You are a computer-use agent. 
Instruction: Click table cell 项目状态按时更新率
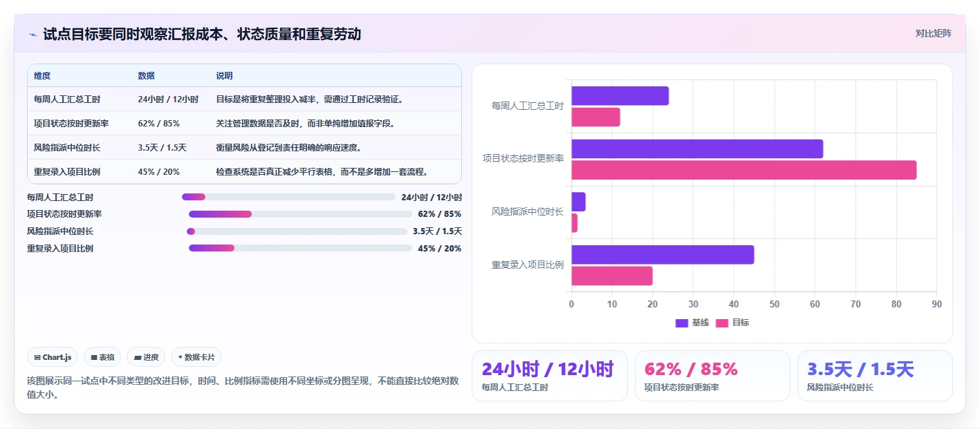[71, 124]
